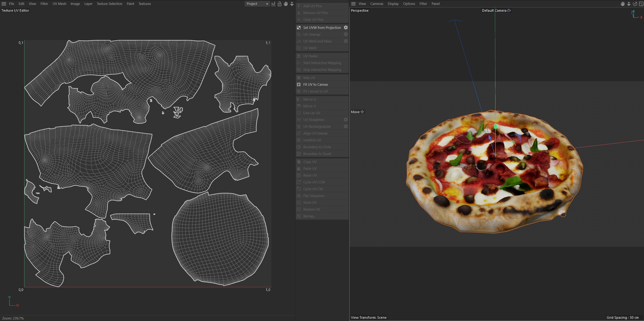The image size is (644, 321).
Task: Open the UV Mesh menu
Action: tap(59, 4)
